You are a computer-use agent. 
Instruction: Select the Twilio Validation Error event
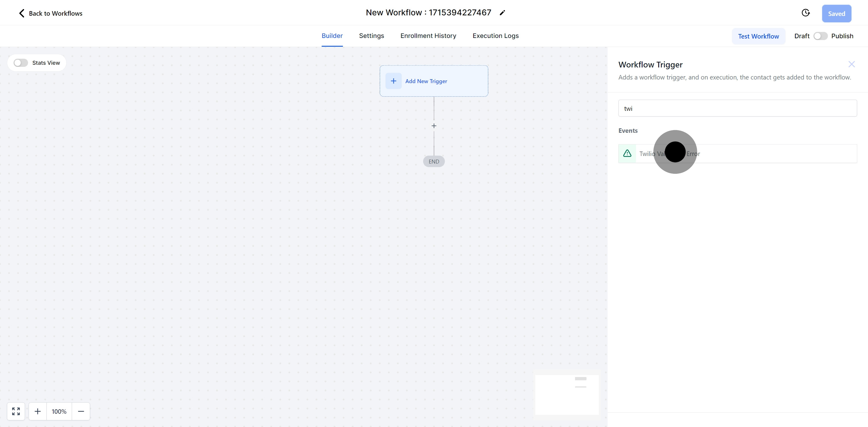point(737,153)
